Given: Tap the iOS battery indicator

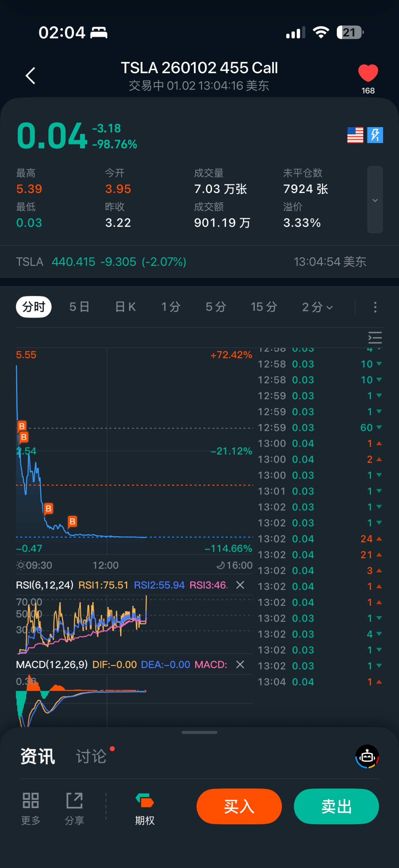Looking at the screenshot, I should (x=350, y=32).
